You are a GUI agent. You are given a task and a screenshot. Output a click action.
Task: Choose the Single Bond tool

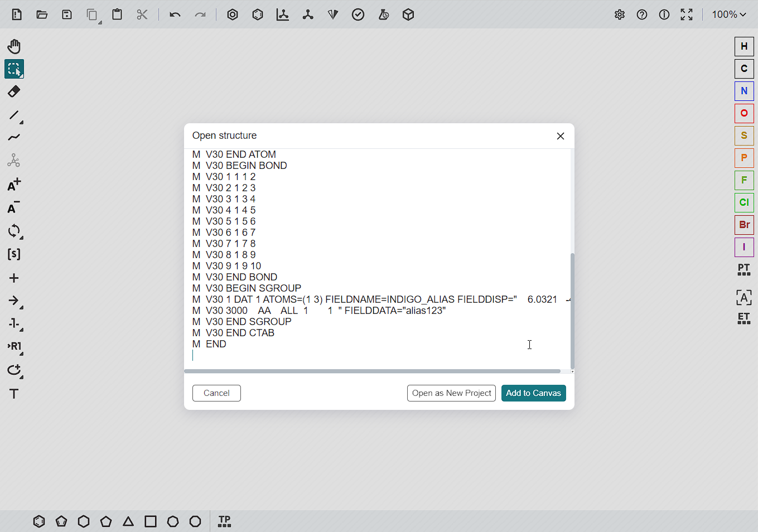click(x=14, y=115)
